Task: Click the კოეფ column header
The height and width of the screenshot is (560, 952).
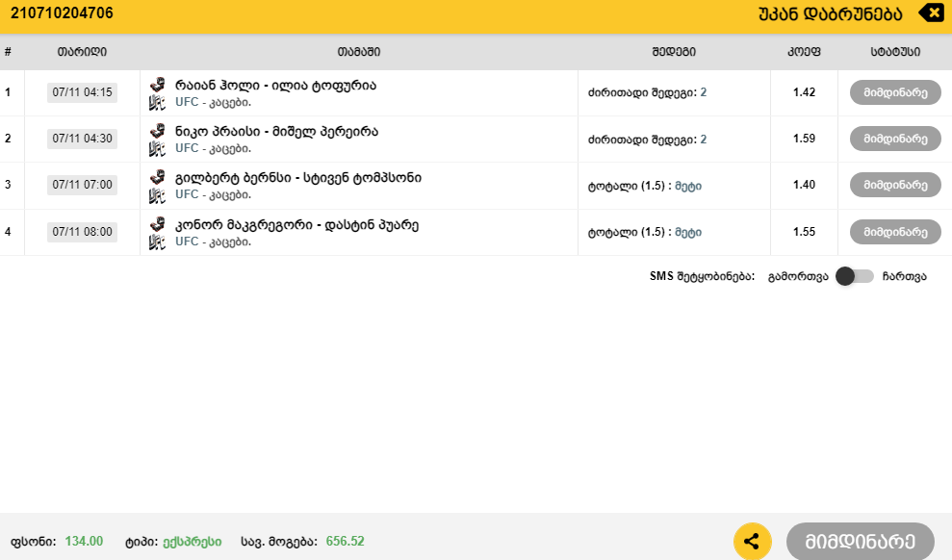Action: point(804,52)
